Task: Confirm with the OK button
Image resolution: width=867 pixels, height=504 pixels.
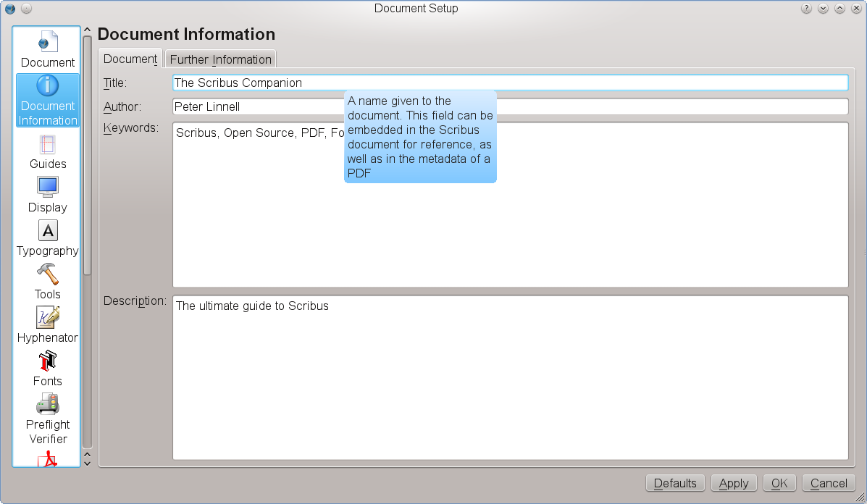Action: click(x=779, y=483)
